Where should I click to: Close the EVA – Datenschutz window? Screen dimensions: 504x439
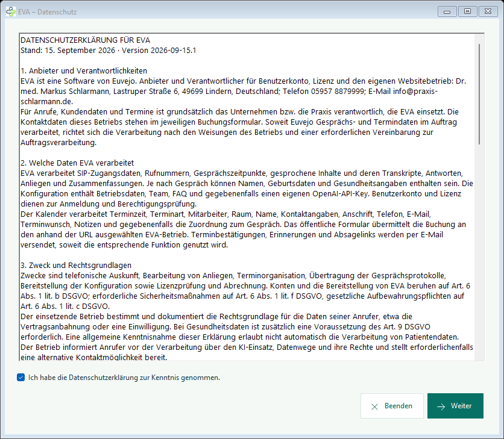(488, 11)
